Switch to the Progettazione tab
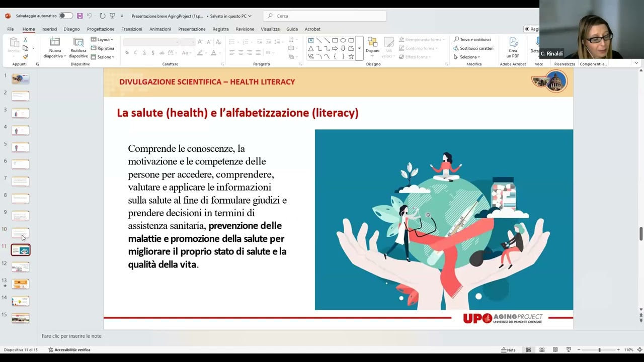The width and height of the screenshot is (644, 362). (101, 29)
